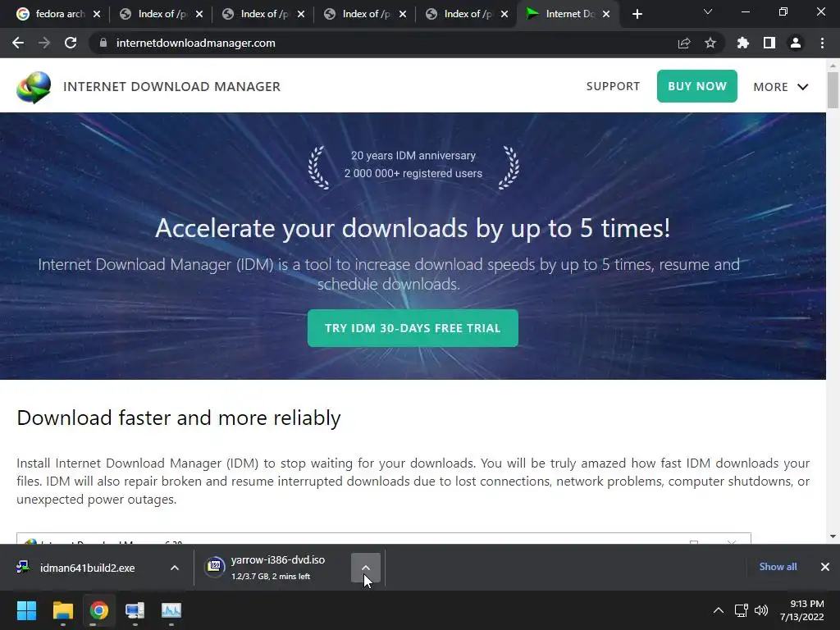
Task: Close the downloads bar
Action: [825, 567]
